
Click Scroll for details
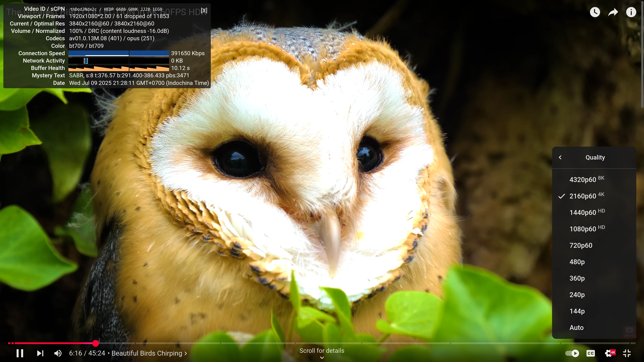point(322,350)
